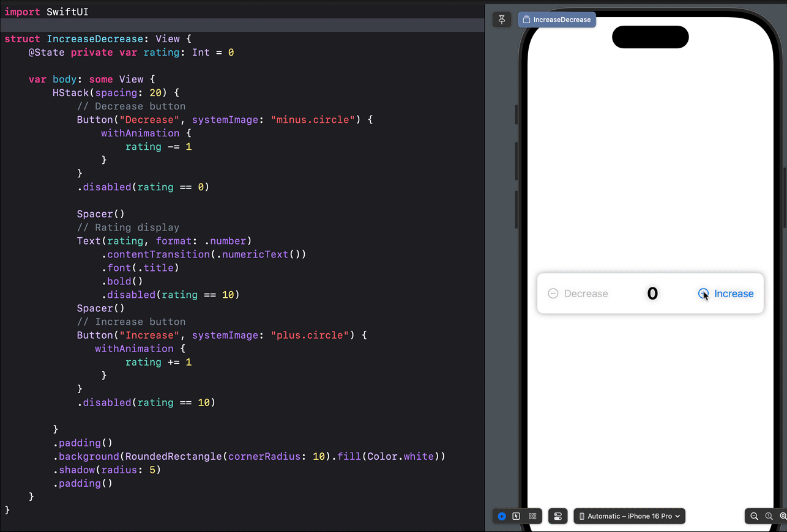Open the canvas Device Settings control
Screen dimensions: 787x532
tap(558, 516)
